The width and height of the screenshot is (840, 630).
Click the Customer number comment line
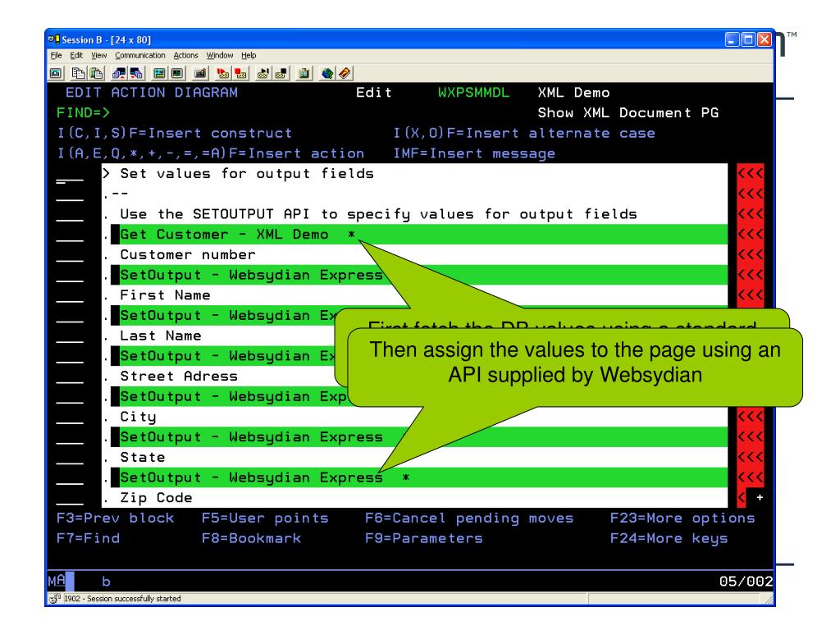(x=188, y=255)
